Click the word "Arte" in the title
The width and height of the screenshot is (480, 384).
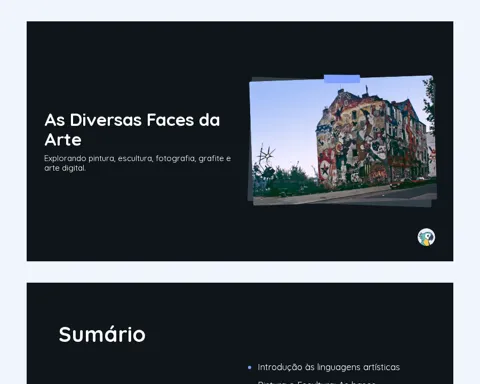[63, 140]
